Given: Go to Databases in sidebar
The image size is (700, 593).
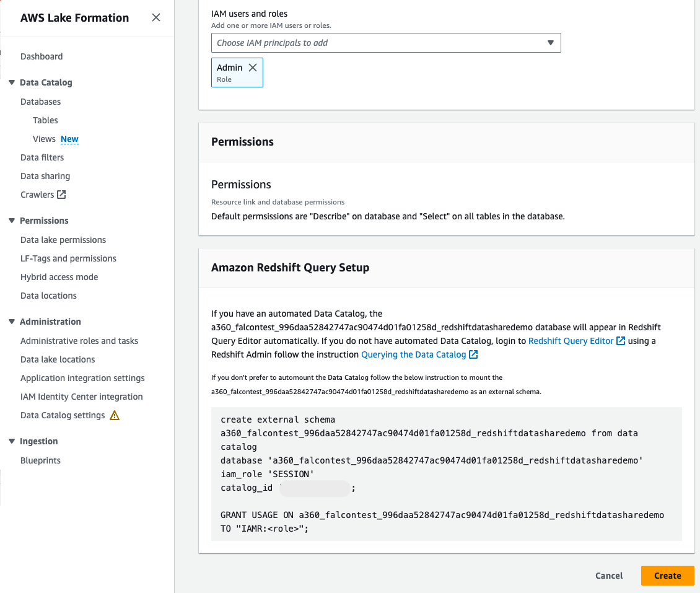Looking at the screenshot, I should click(40, 102).
